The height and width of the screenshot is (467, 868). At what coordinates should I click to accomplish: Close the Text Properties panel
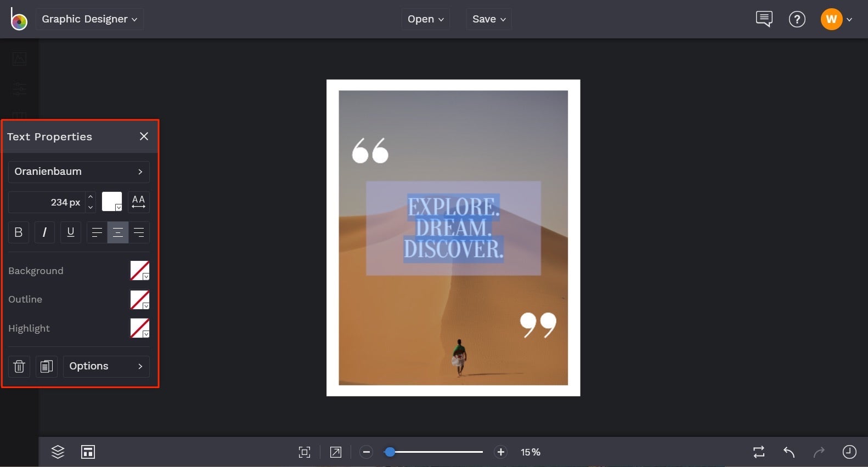click(144, 136)
